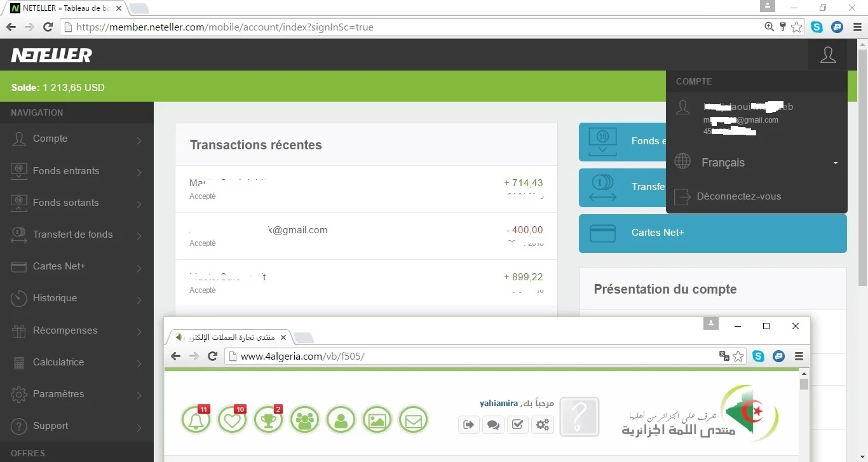Expand the Fonds sortants chevron
Screen dimensions: 868x462
[x=139, y=203]
